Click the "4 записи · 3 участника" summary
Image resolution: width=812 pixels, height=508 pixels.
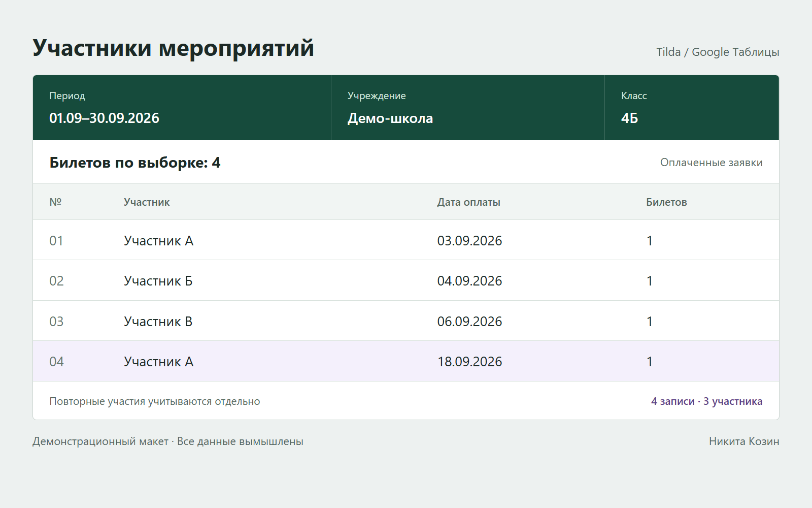pos(707,401)
